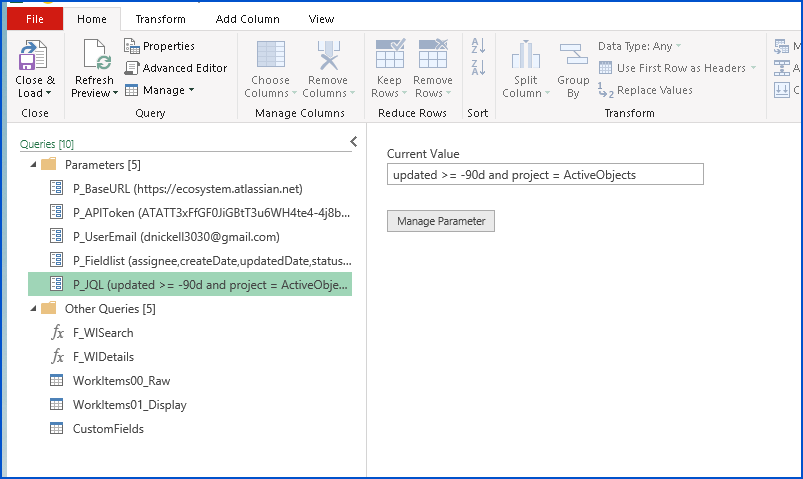Expand the Split Column dropdown arrow

click(x=547, y=93)
